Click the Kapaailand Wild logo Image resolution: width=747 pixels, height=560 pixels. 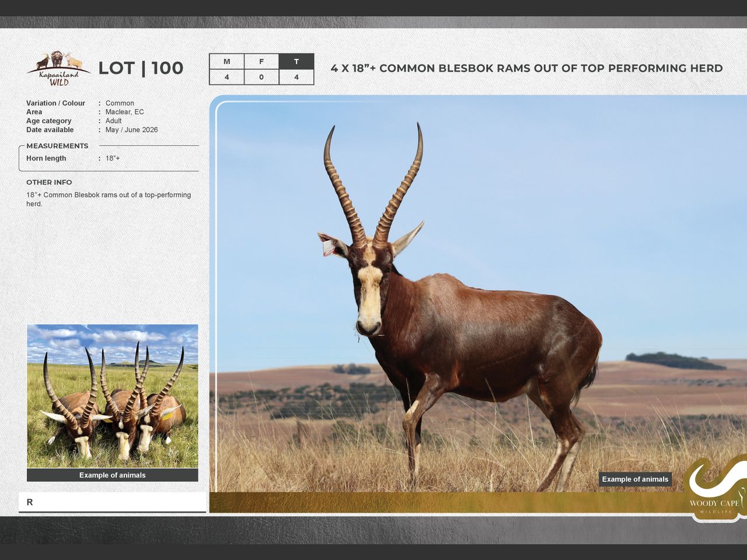coord(58,69)
